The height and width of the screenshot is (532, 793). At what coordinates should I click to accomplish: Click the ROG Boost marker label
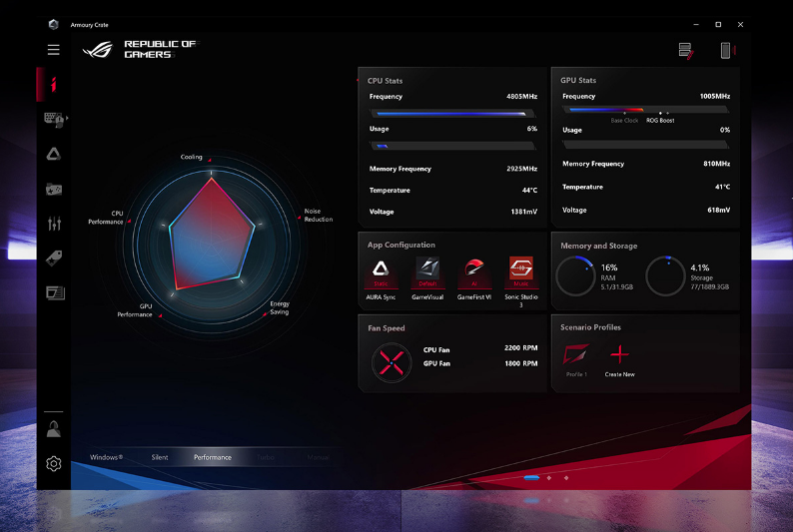[x=660, y=121]
